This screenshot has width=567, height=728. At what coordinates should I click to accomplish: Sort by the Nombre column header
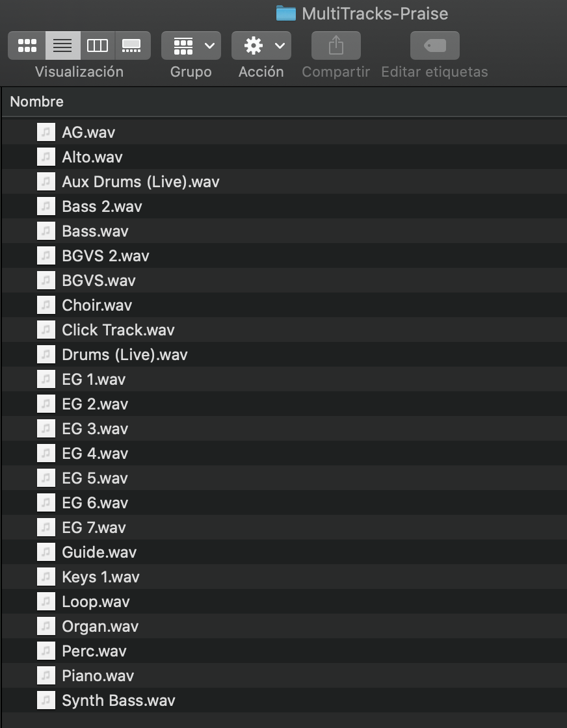[x=36, y=101]
